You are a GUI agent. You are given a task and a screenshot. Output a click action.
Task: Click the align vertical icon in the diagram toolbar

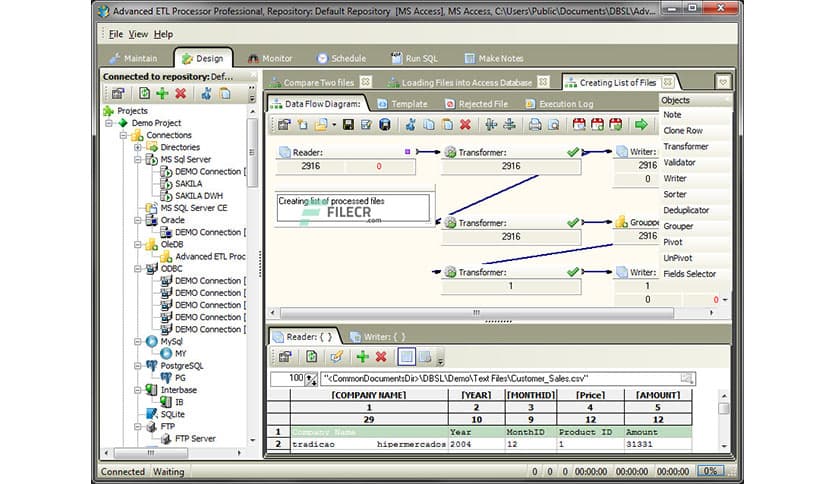(x=491, y=125)
